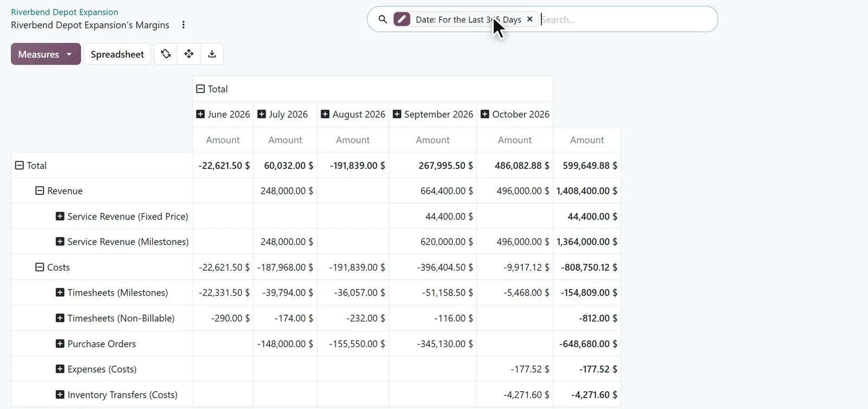Click the grand total Amount column header
This screenshot has width=868, height=409.
tap(587, 140)
